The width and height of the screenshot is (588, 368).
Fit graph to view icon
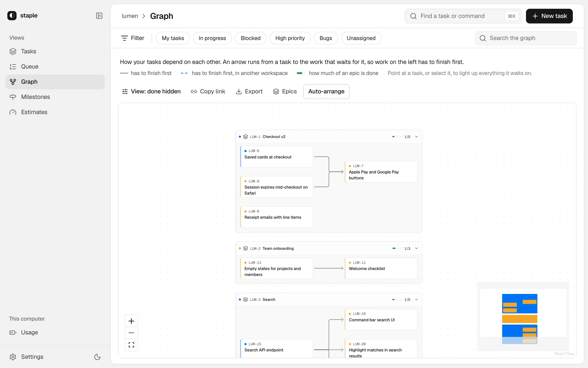131,345
